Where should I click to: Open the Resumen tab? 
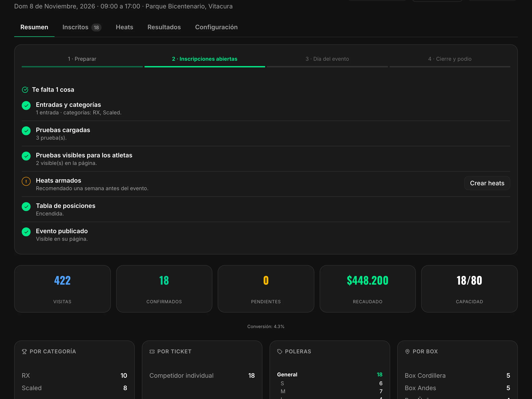point(34,27)
